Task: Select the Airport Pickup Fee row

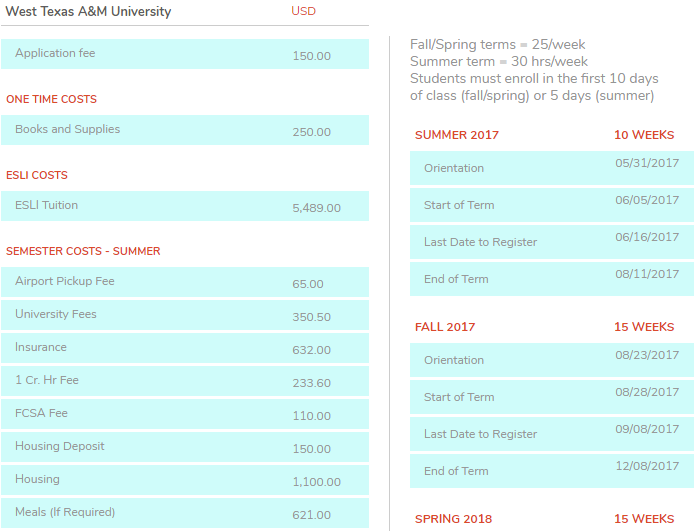Action: (185, 282)
